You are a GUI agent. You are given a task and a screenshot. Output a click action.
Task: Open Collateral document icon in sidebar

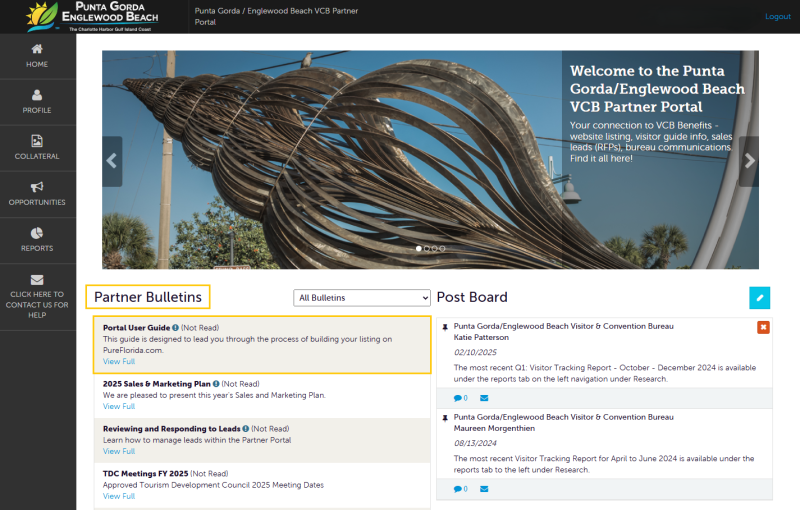point(37,141)
